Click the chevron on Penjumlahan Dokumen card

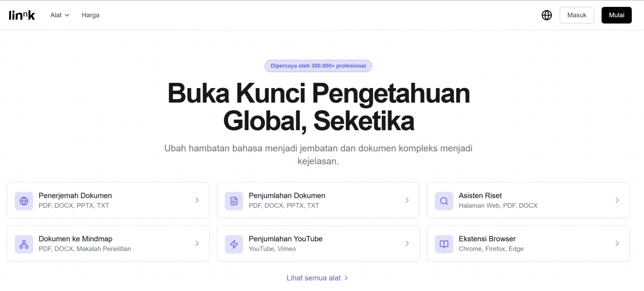click(x=407, y=200)
